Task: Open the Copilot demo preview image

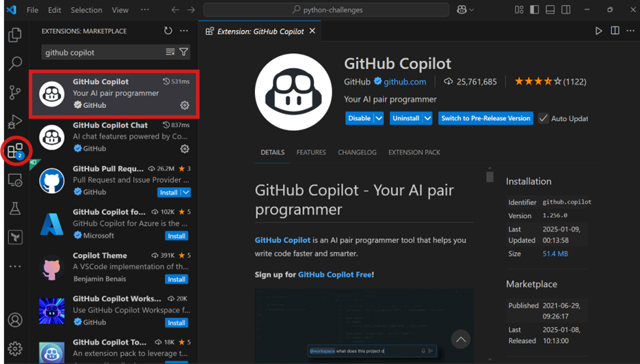Action: 364,326
